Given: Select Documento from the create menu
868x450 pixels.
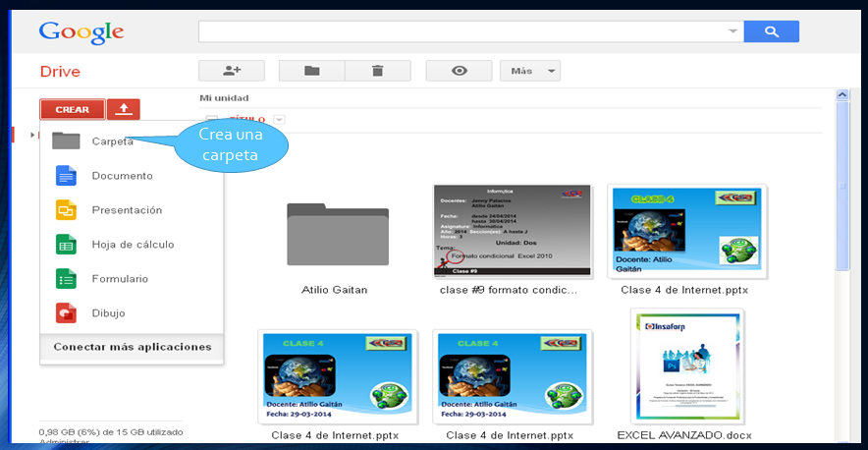Looking at the screenshot, I should [x=132, y=176].
